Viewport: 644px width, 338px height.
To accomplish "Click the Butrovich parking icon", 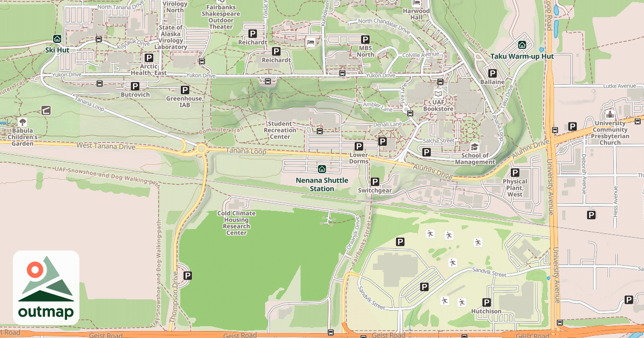I will coord(135,85).
